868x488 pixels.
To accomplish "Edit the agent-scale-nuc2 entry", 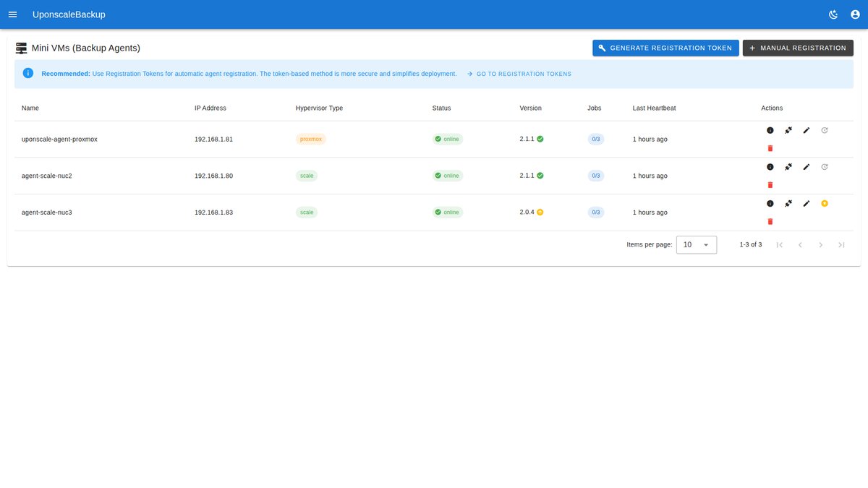I will point(807,167).
